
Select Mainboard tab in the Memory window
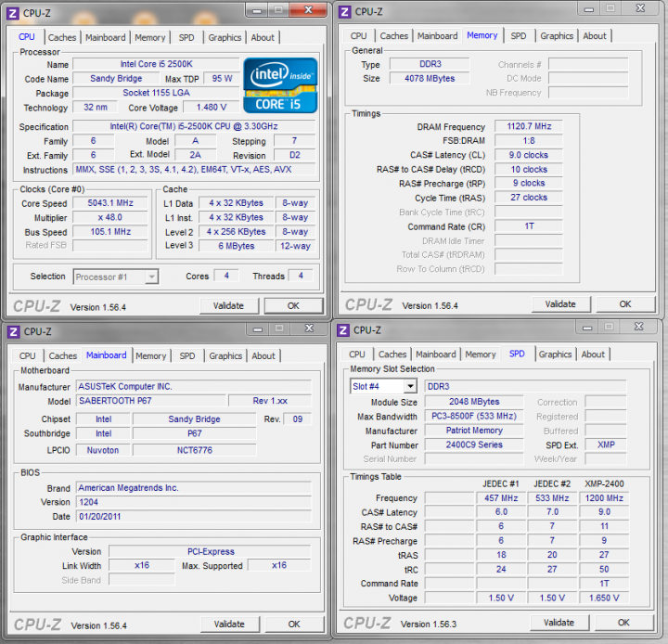[x=438, y=36]
